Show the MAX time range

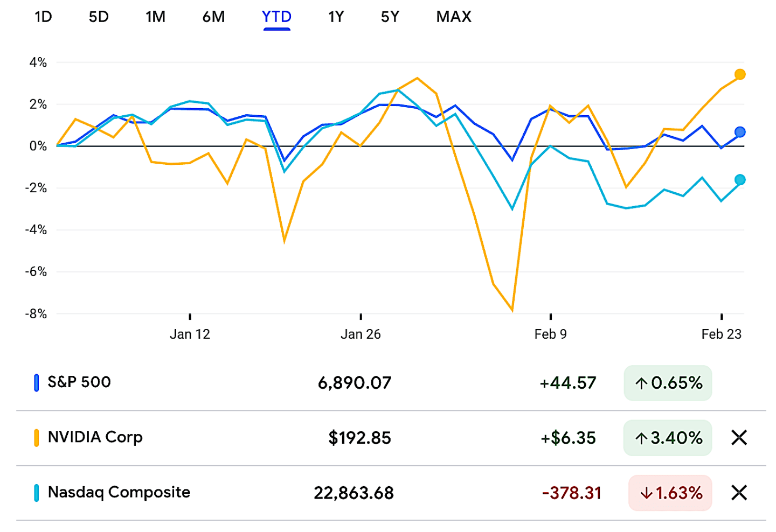click(454, 17)
